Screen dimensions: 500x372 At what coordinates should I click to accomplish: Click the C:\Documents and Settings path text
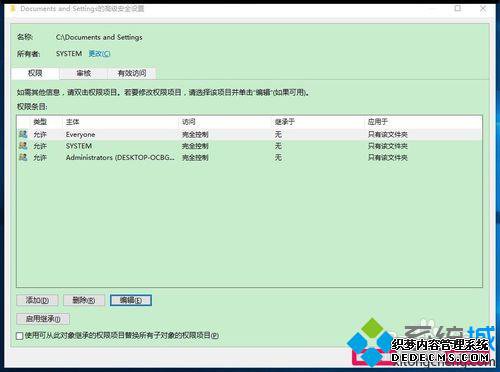[99, 37]
